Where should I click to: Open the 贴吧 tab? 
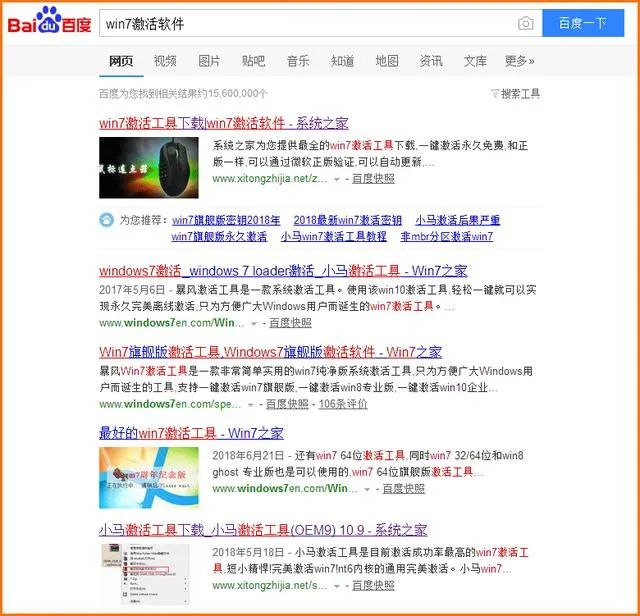tap(253, 61)
